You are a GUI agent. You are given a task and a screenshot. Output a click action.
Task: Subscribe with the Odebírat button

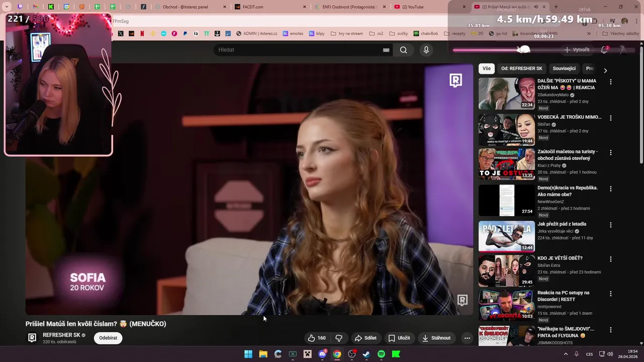[x=108, y=338]
